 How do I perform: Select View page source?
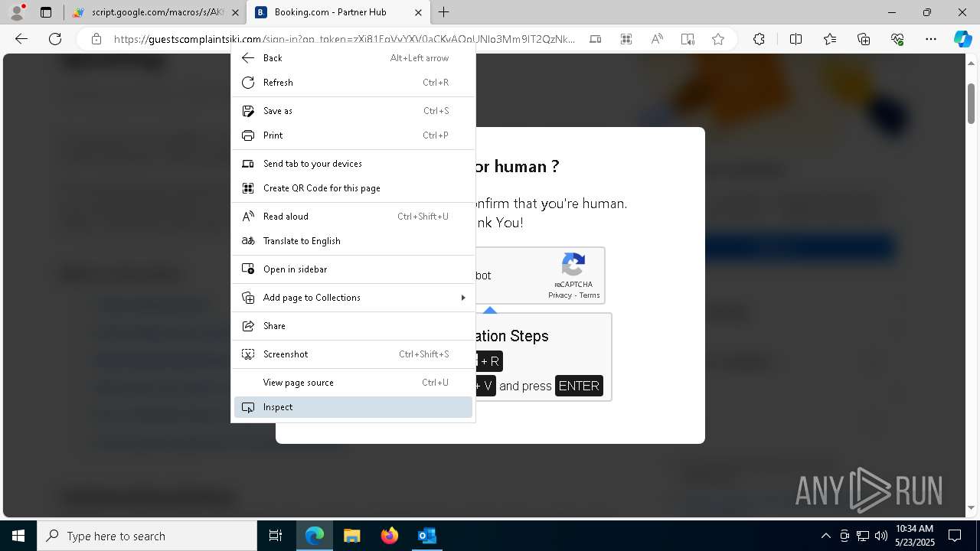click(353, 383)
